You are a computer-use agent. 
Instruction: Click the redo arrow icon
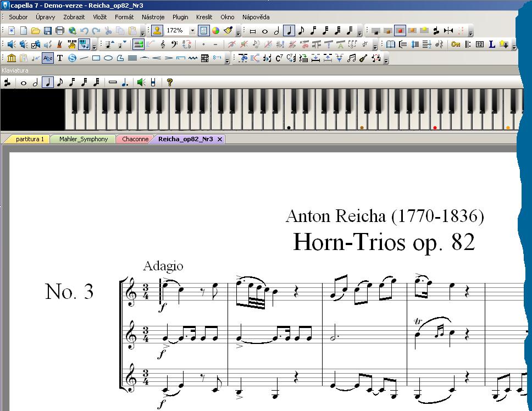(96, 31)
